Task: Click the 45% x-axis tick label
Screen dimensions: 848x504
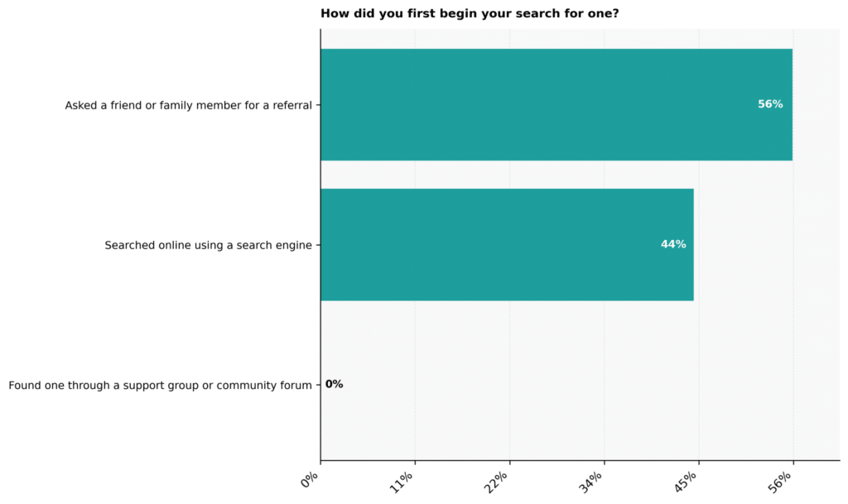Action: 685,482
